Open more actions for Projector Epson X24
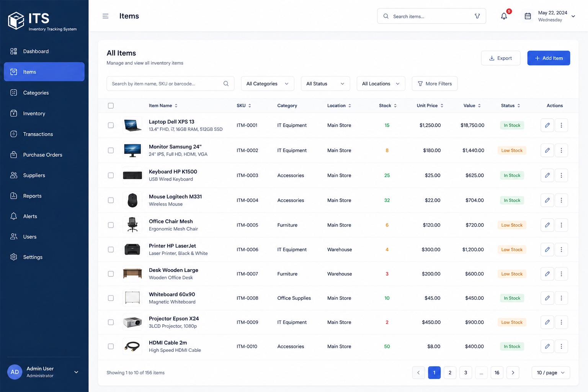The width and height of the screenshot is (588, 392). pyautogui.click(x=561, y=322)
